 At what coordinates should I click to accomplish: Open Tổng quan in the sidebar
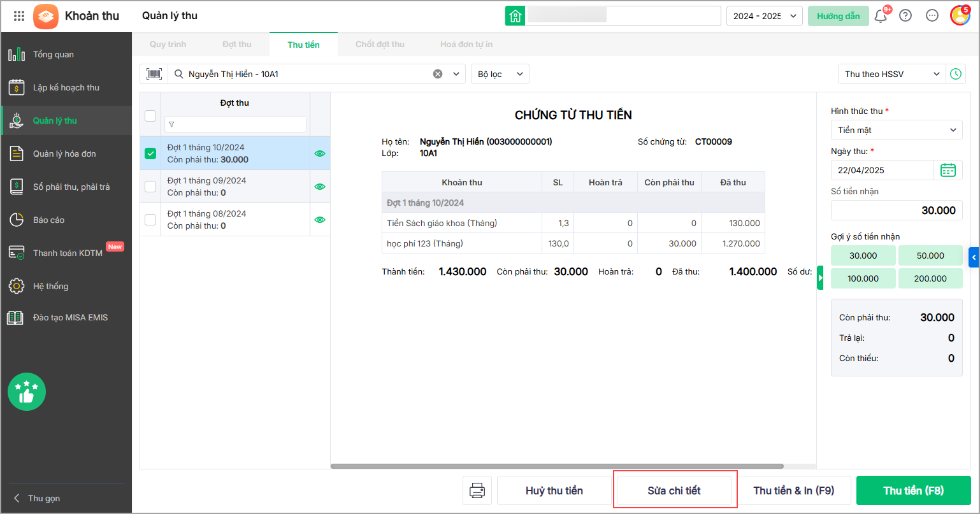pos(66,54)
